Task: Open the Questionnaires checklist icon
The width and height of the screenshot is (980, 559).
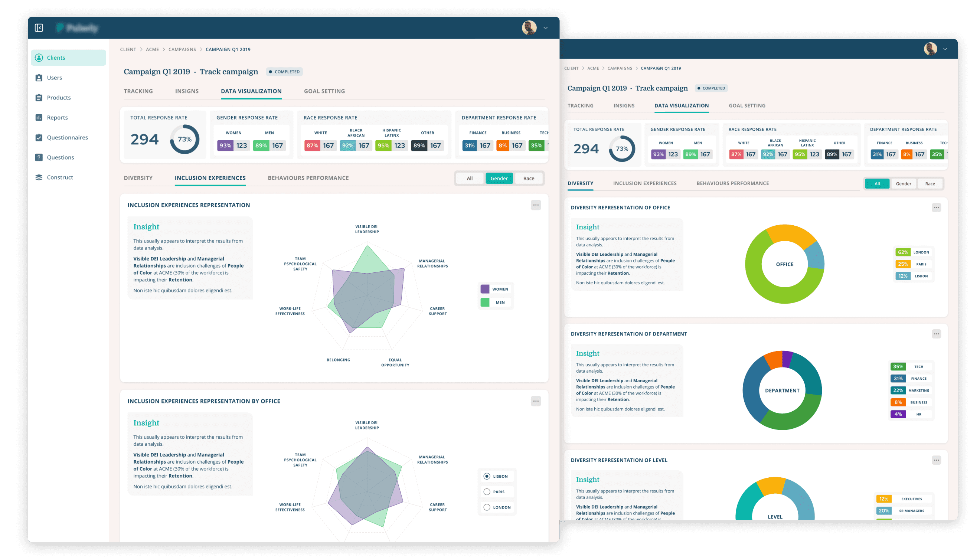Action: click(x=39, y=137)
